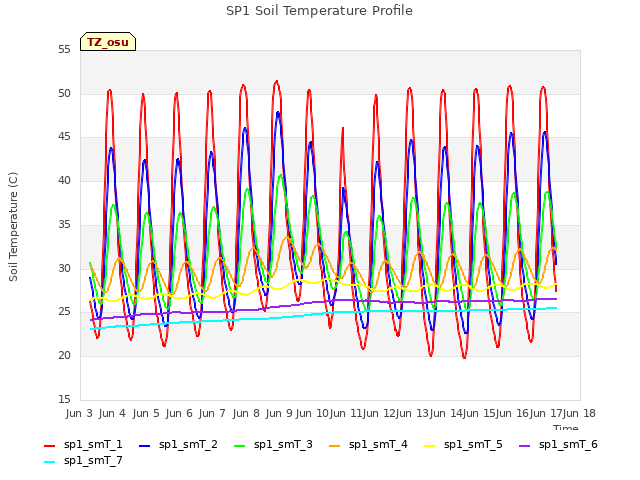The width and height of the screenshot is (640, 480).
Task: Select the sp1_smT_4 legend label
Action: (378, 444)
